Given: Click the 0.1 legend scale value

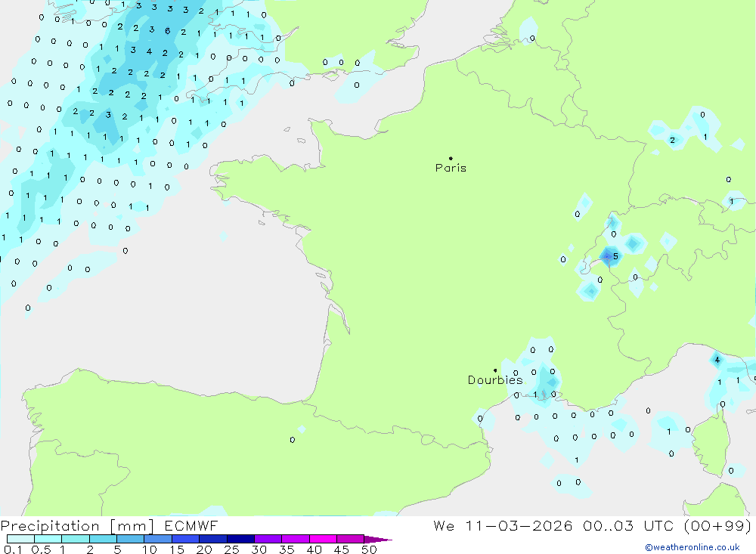Looking at the screenshot, I should point(13,549).
